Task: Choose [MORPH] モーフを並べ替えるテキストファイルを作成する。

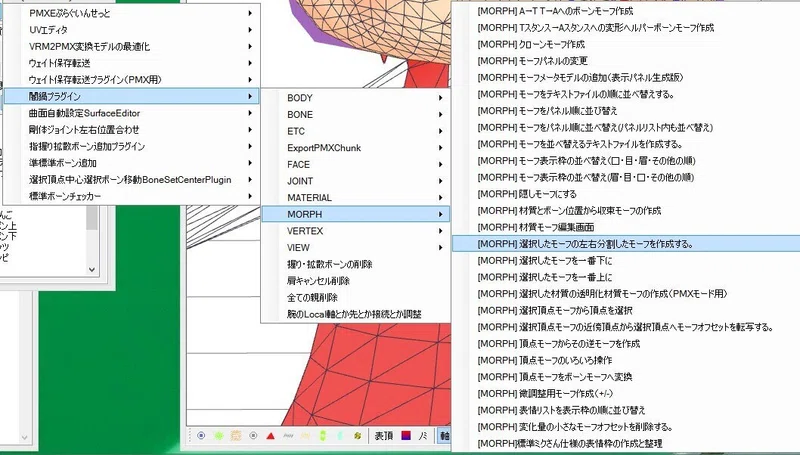Action: [626, 144]
